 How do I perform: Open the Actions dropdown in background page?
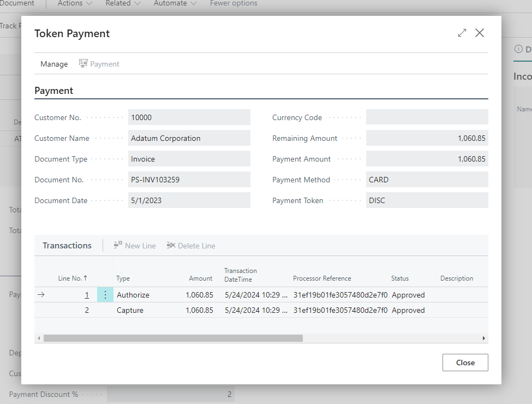pos(75,3)
